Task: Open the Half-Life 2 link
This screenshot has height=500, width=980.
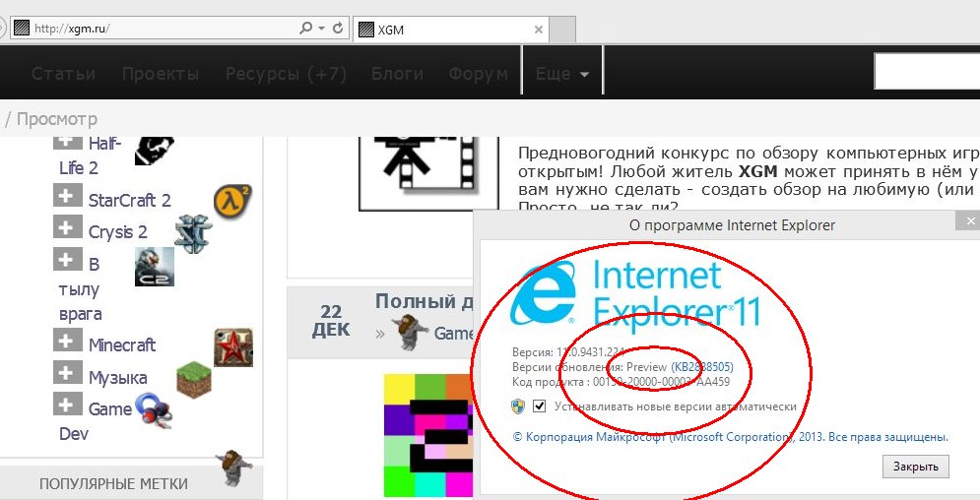Action: pyautogui.click(x=90, y=156)
